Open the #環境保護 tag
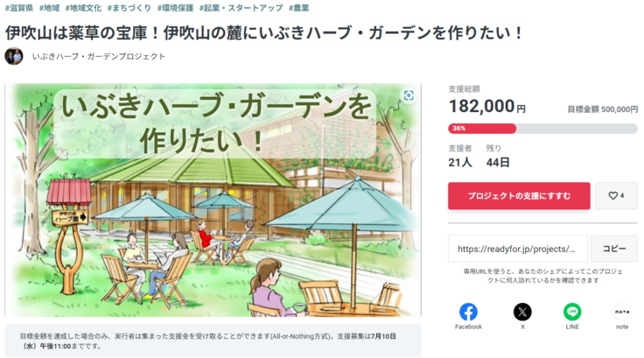 (x=175, y=8)
